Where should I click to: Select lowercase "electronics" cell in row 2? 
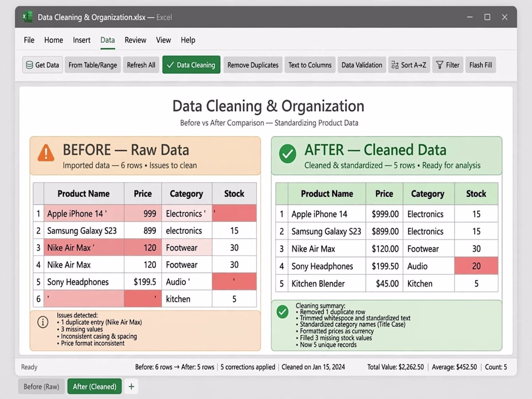(x=187, y=231)
